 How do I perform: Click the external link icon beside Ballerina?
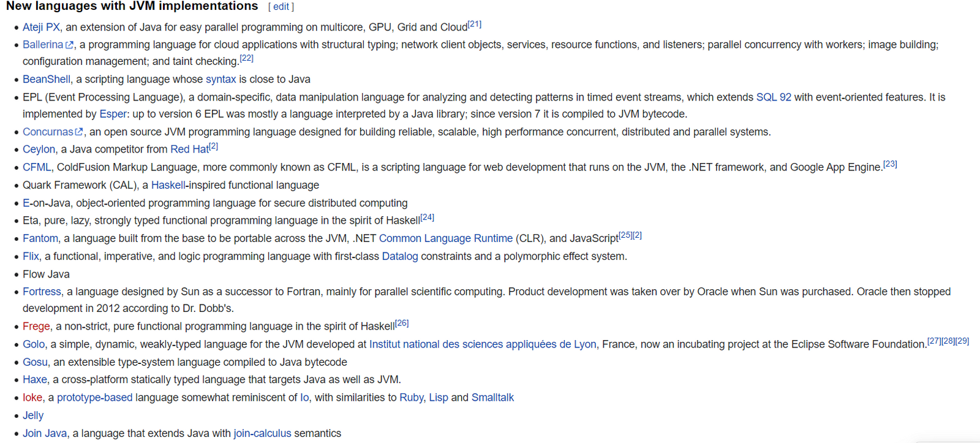(x=70, y=45)
